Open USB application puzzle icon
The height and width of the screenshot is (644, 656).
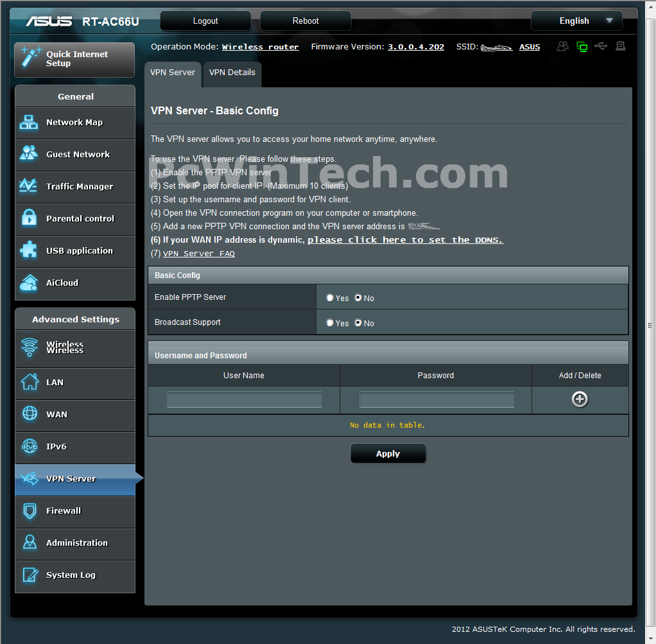(x=29, y=250)
